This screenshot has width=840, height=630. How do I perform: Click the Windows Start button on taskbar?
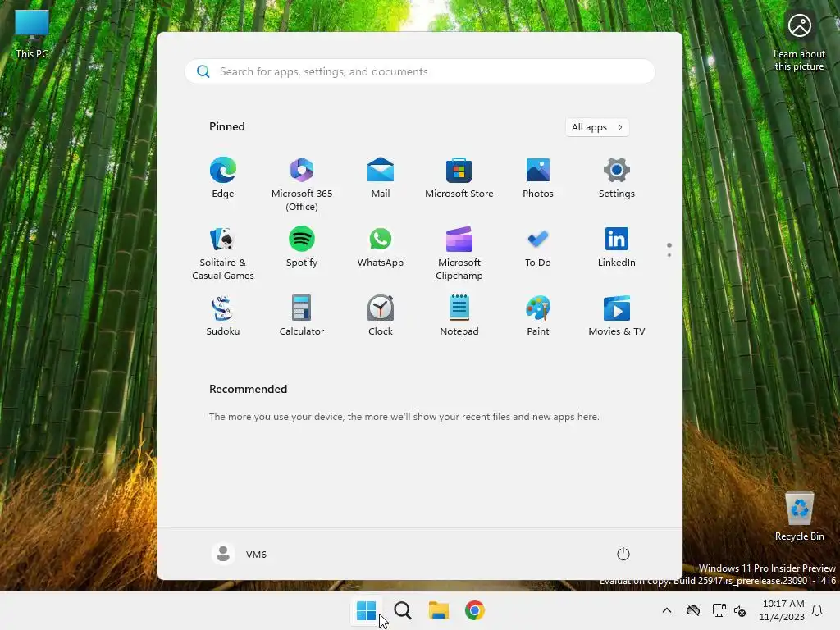coord(367,610)
